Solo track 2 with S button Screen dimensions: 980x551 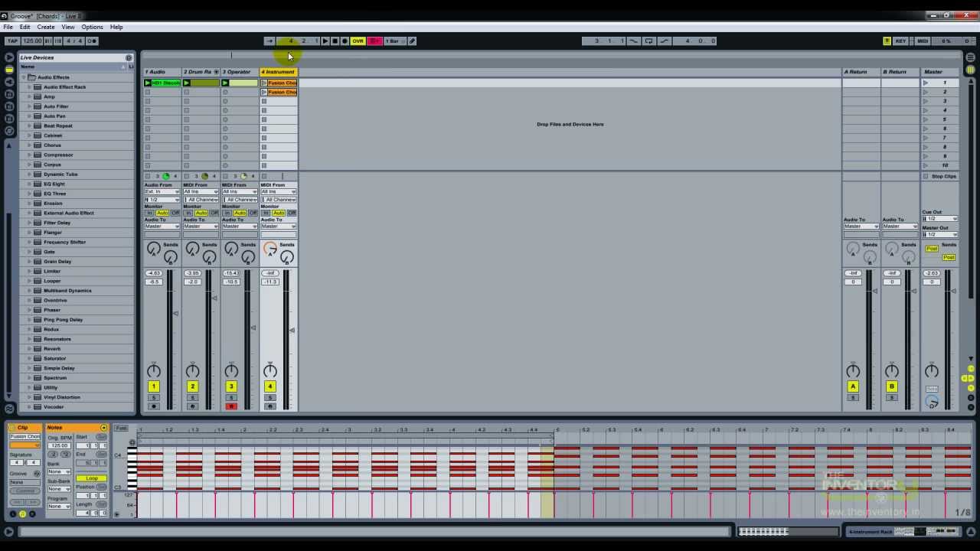(192, 398)
